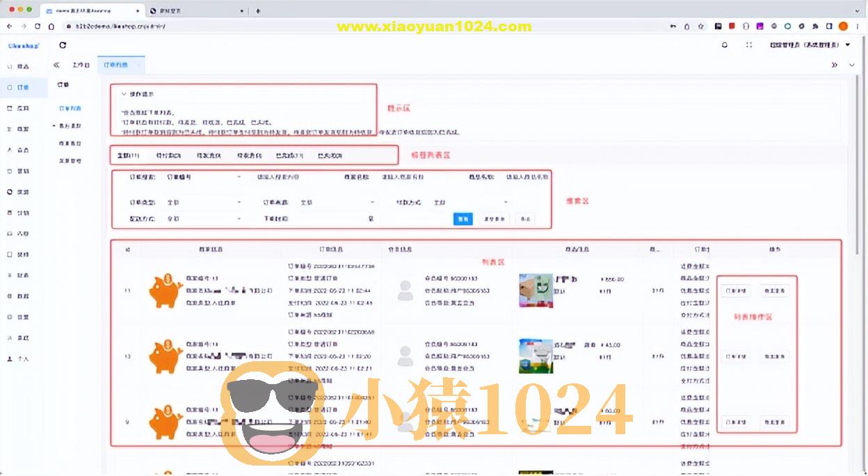The image size is (868, 476).
Task: Select the 待付款 order status tab
Action: (168, 155)
